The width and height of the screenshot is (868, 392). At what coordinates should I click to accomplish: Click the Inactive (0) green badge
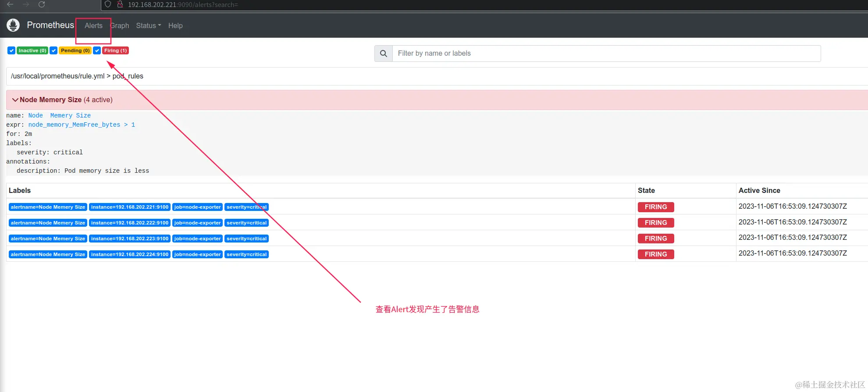coord(32,50)
